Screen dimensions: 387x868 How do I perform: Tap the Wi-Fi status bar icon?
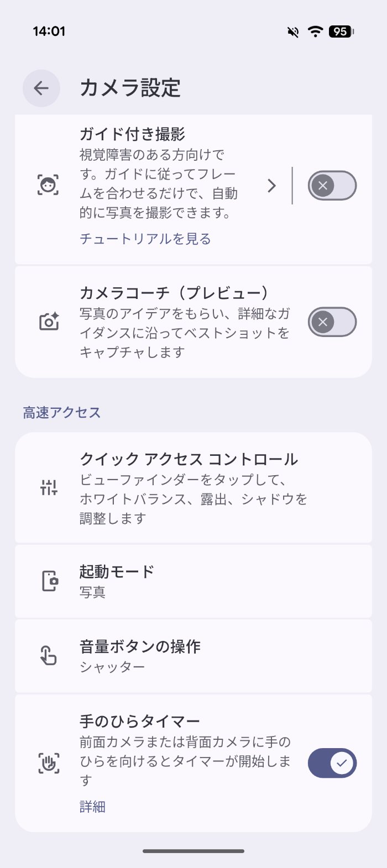click(x=315, y=31)
